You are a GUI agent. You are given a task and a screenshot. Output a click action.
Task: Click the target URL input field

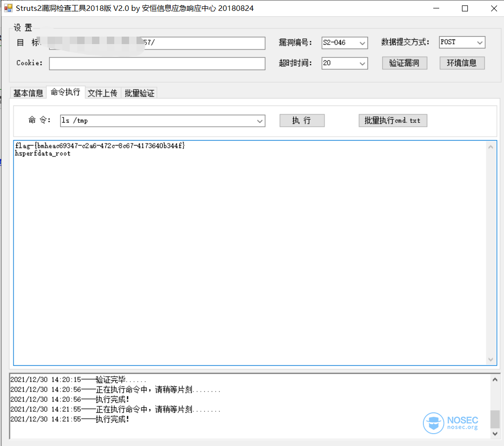tap(157, 43)
